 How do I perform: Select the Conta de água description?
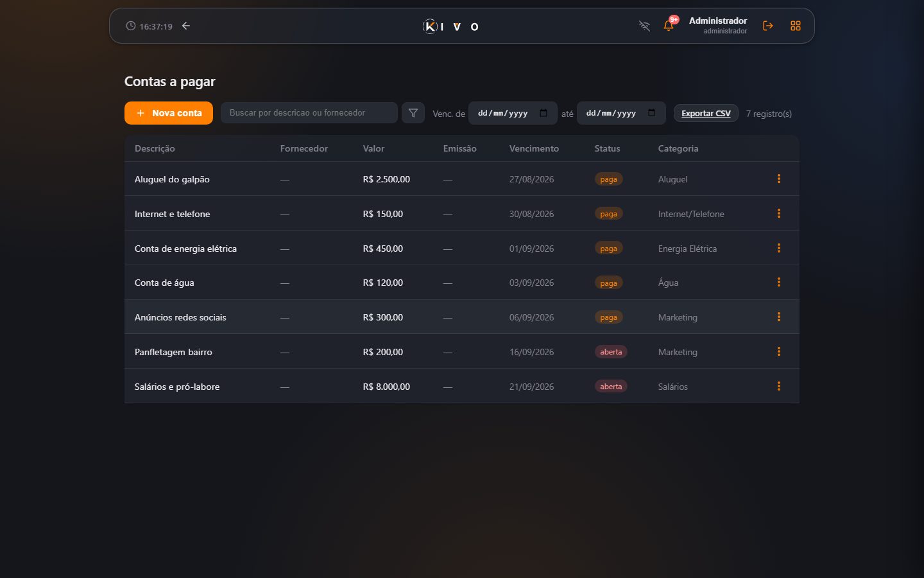(164, 283)
